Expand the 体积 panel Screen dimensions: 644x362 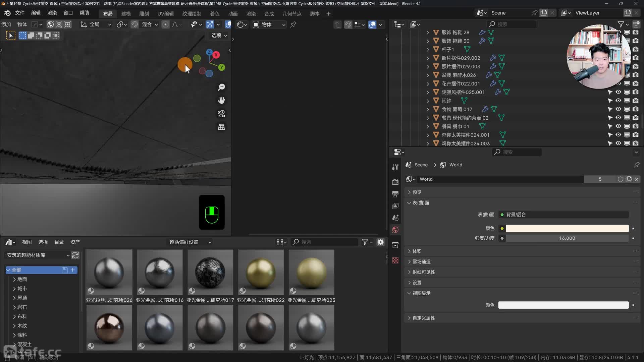click(417, 251)
